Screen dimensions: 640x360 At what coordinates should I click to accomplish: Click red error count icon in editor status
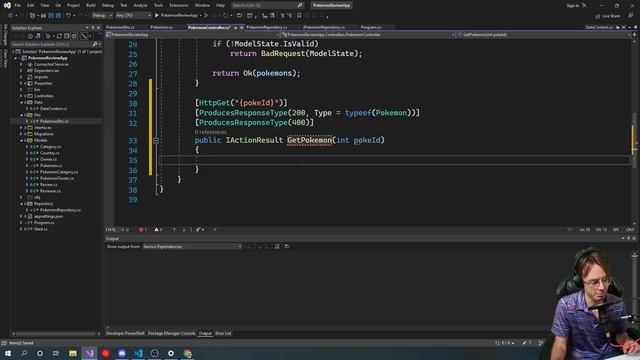(x=141, y=229)
